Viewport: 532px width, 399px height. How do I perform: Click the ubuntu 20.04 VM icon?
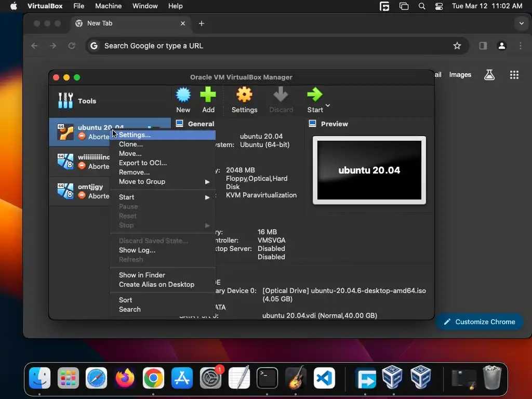point(65,132)
